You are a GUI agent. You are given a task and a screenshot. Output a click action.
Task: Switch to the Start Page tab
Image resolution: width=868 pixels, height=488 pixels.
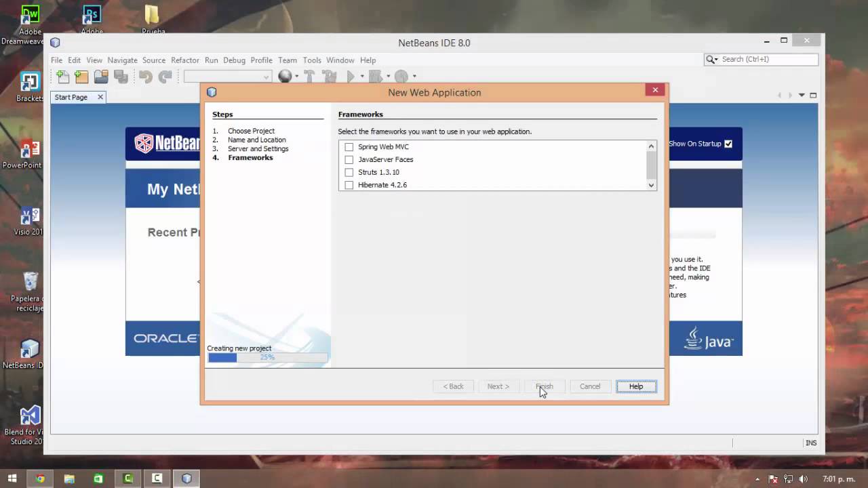point(71,97)
